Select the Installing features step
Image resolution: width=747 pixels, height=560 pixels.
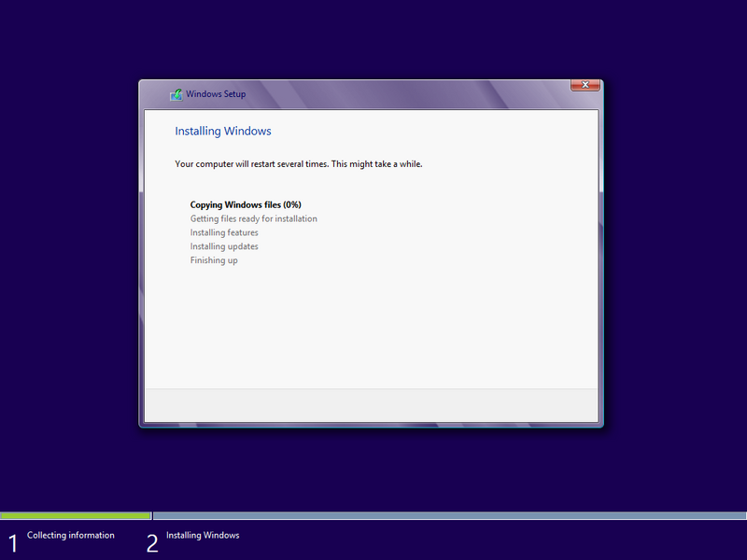pos(224,232)
